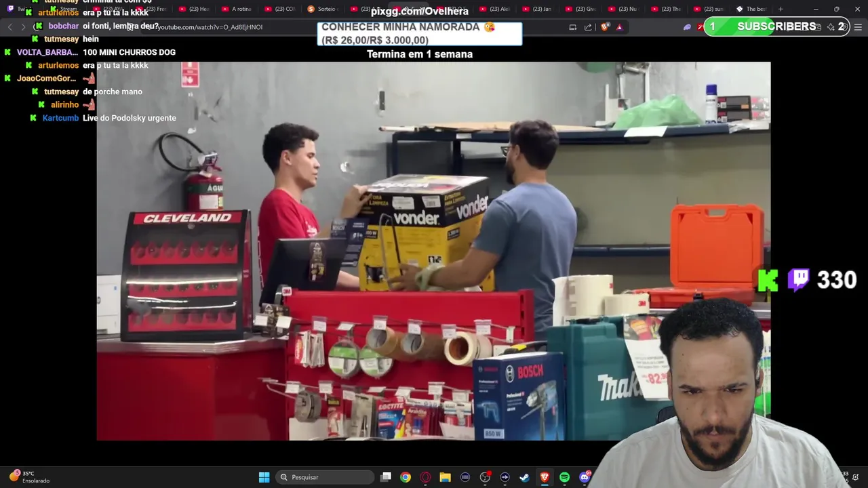Open File Explorer from the taskbar
This screenshot has width=868, height=488.
445,477
